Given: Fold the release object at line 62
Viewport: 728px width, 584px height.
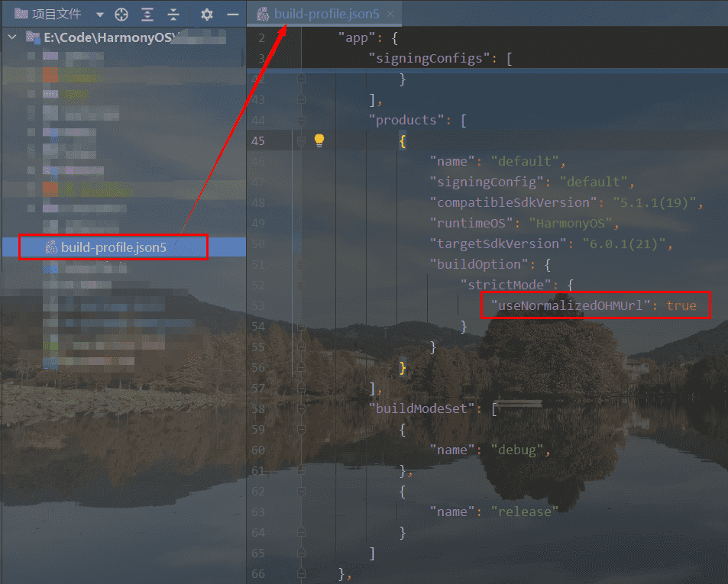Looking at the screenshot, I should (301, 491).
